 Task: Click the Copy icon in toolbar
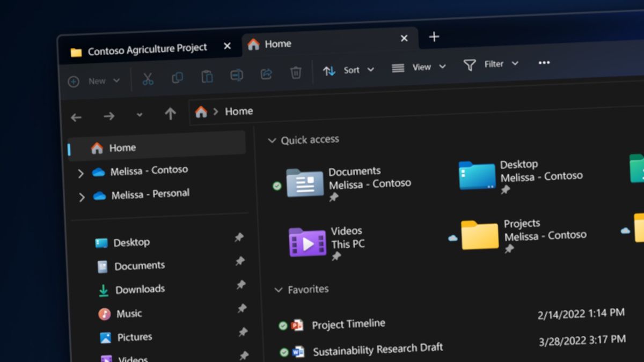pyautogui.click(x=177, y=78)
